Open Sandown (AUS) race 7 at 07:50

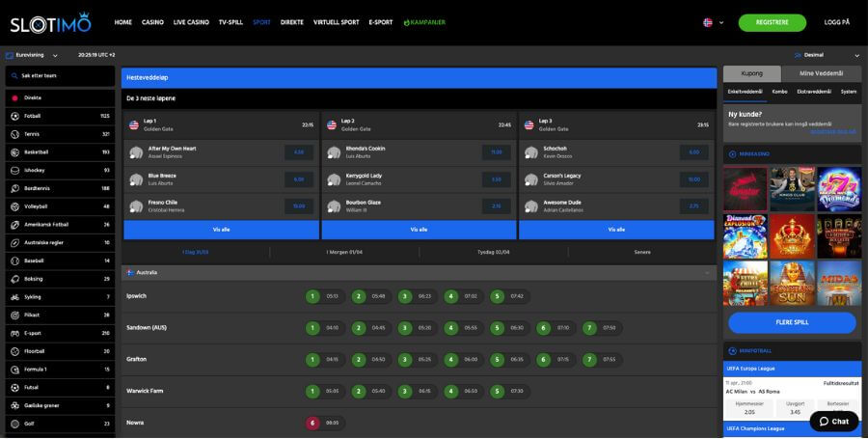coord(602,328)
